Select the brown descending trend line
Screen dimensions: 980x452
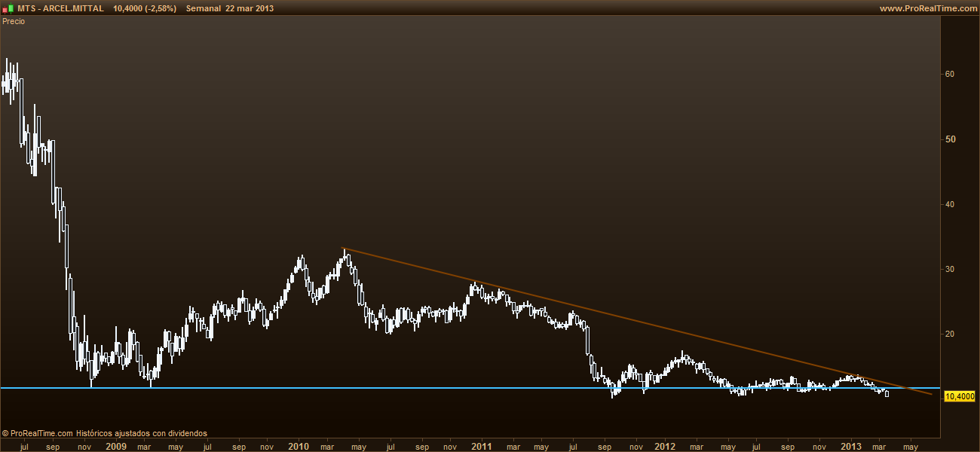pos(638,321)
